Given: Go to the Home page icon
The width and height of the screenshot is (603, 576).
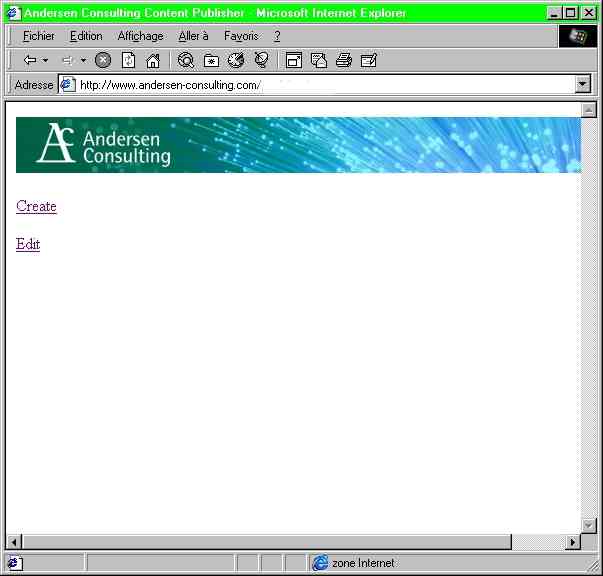Looking at the screenshot, I should click(153, 60).
